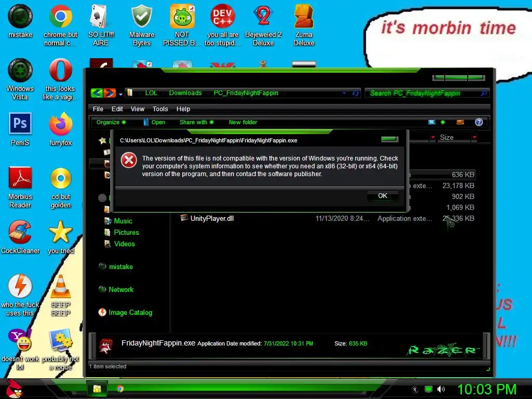Image resolution: width=532 pixels, height=399 pixels.
Task: Click the Explorer forward arrow button
Action: [x=109, y=92]
